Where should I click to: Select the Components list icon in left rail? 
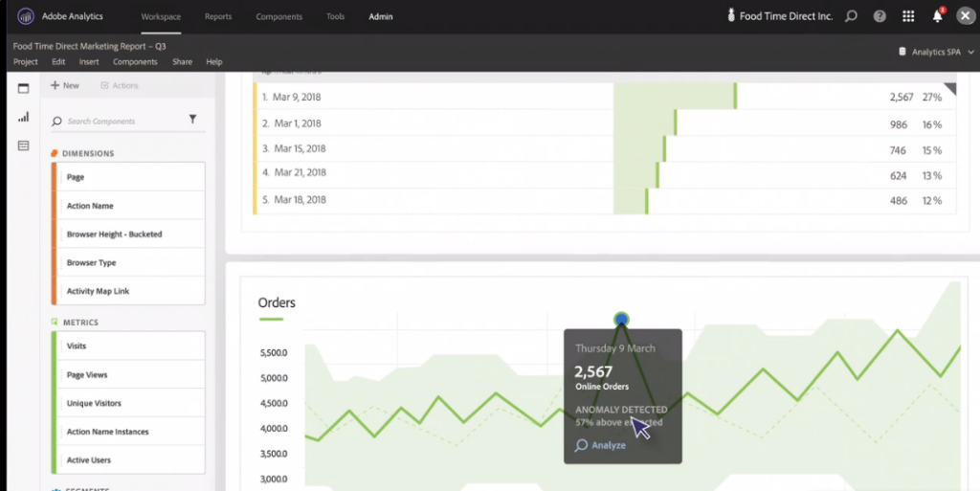(x=23, y=145)
